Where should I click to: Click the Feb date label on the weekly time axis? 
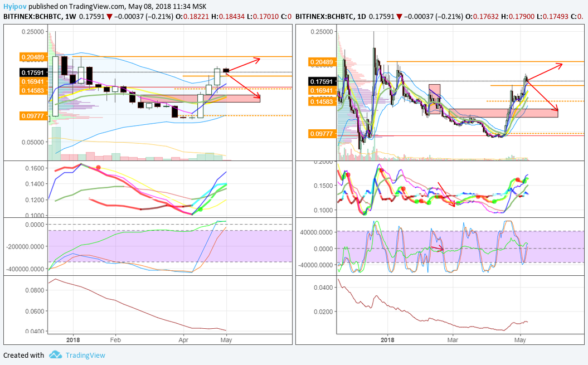[115, 340]
